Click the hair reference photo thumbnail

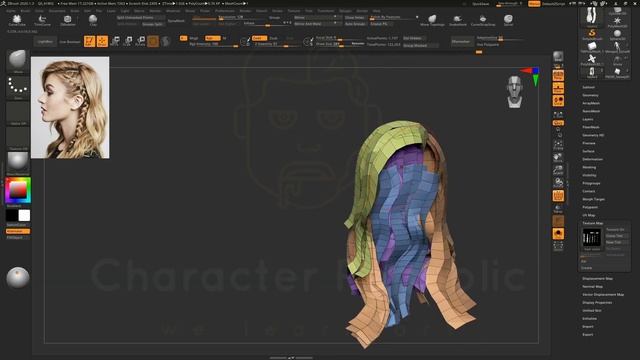pos(70,107)
